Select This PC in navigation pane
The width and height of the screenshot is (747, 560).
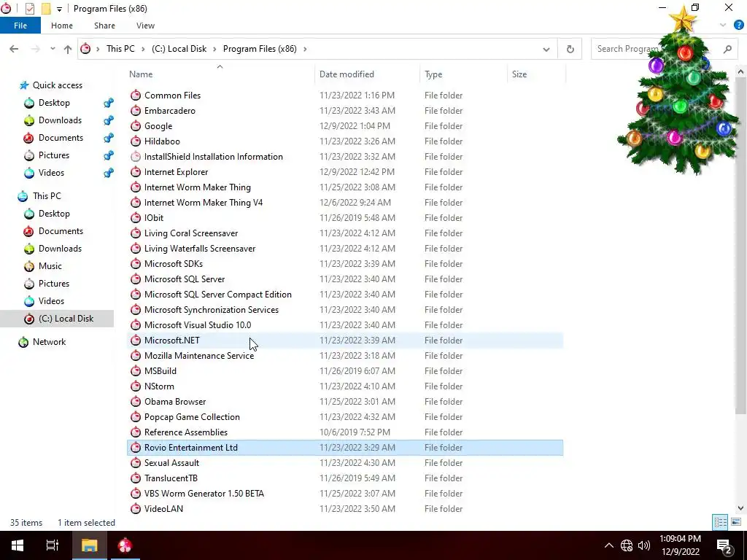[47, 196]
